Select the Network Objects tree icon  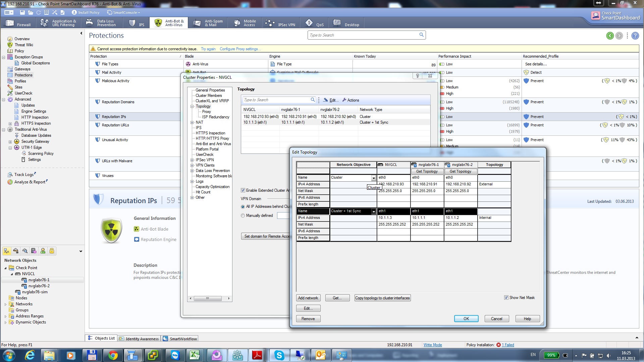[x=6, y=251]
